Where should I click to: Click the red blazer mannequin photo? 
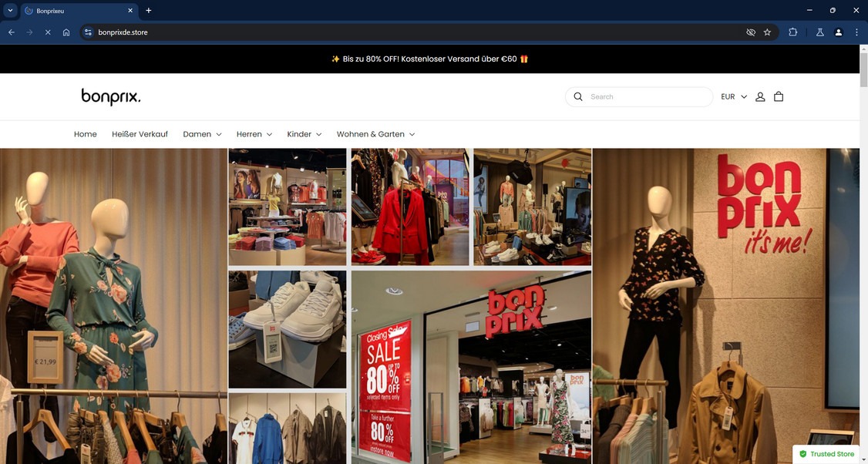coord(410,207)
